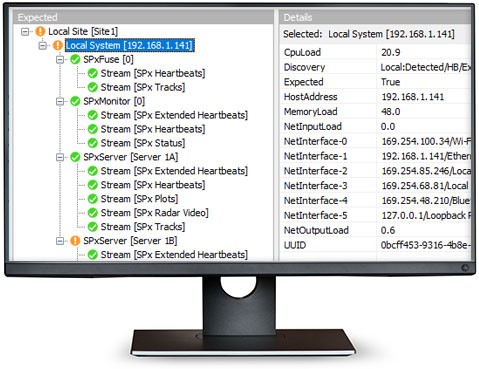Screen dimensions: 479x369
Task: Select the SPxFuse [0] label
Action: (108, 60)
